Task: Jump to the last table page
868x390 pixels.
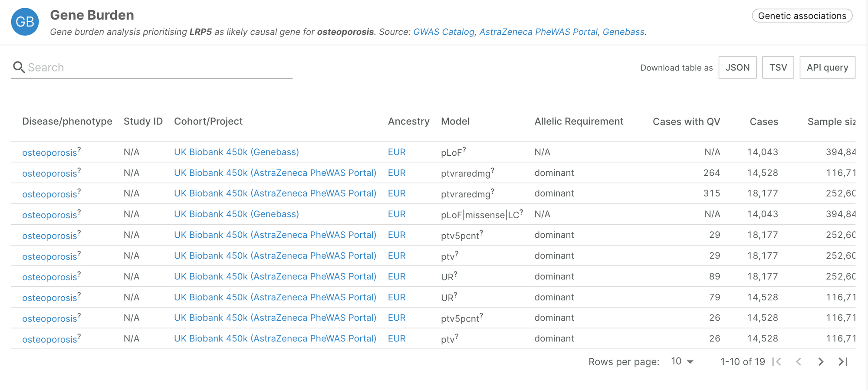Action: [x=843, y=362]
